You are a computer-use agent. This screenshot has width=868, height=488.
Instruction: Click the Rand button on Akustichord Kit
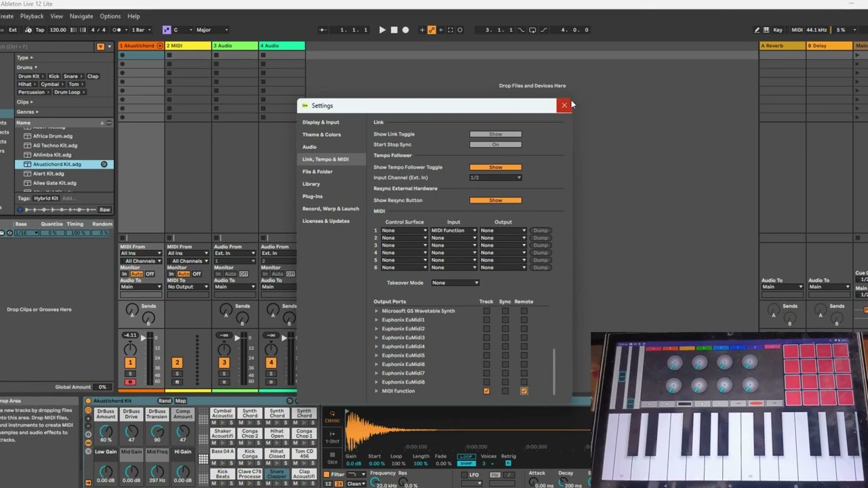coord(165,401)
